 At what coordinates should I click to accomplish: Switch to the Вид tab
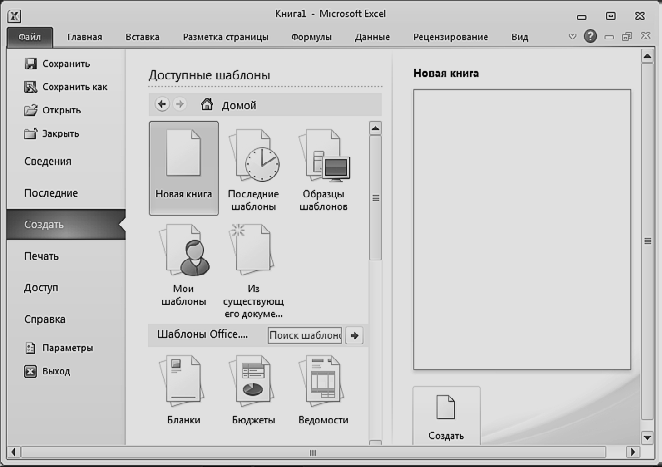click(x=520, y=37)
